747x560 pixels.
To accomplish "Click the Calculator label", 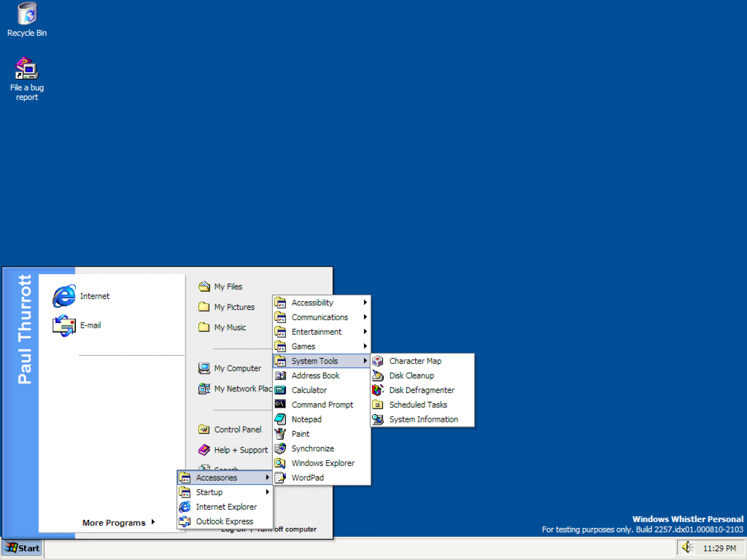I will coord(309,390).
